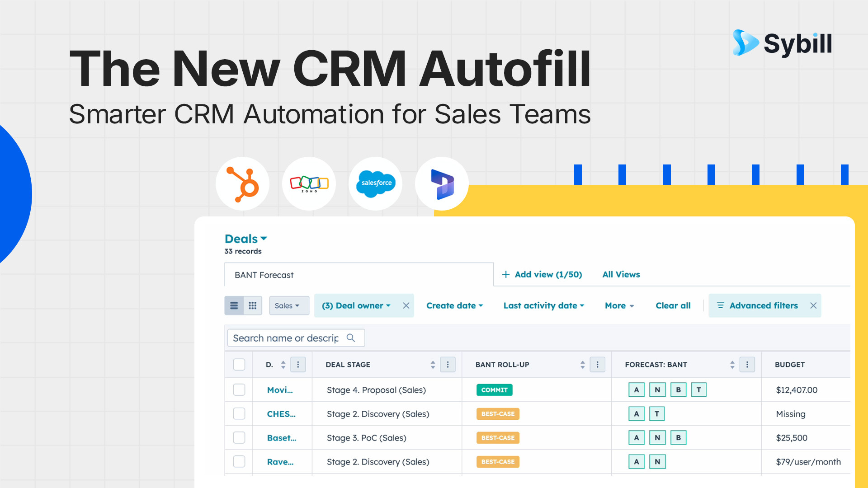Check the Baset deal row checkbox
The width and height of the screenshot is (868, 488).
coord(239,437)
